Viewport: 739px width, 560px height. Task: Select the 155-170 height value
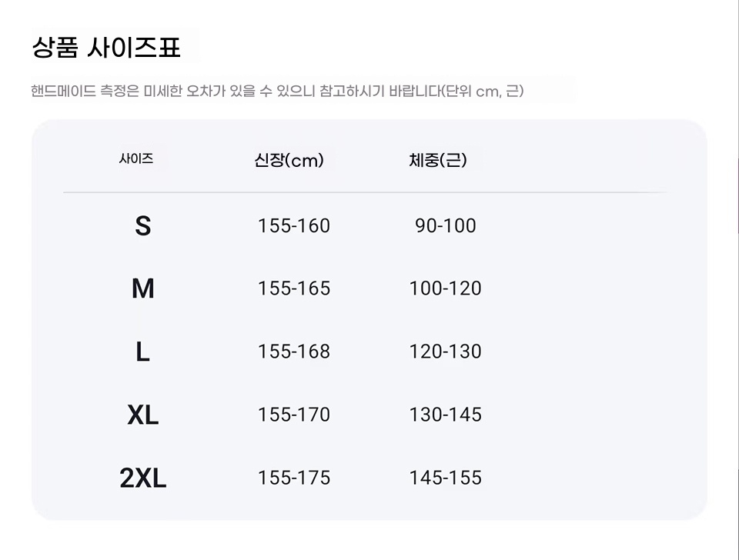pyautogui.click(x=293, y=415)
